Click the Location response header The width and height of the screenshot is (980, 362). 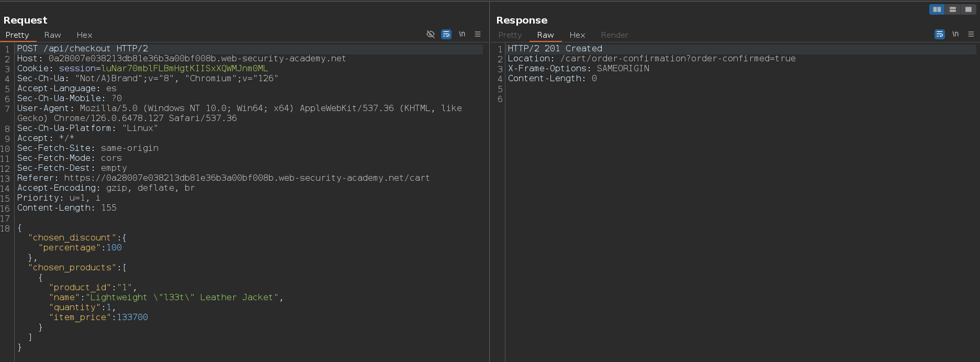pyautogui.click(x=652, y=59)
